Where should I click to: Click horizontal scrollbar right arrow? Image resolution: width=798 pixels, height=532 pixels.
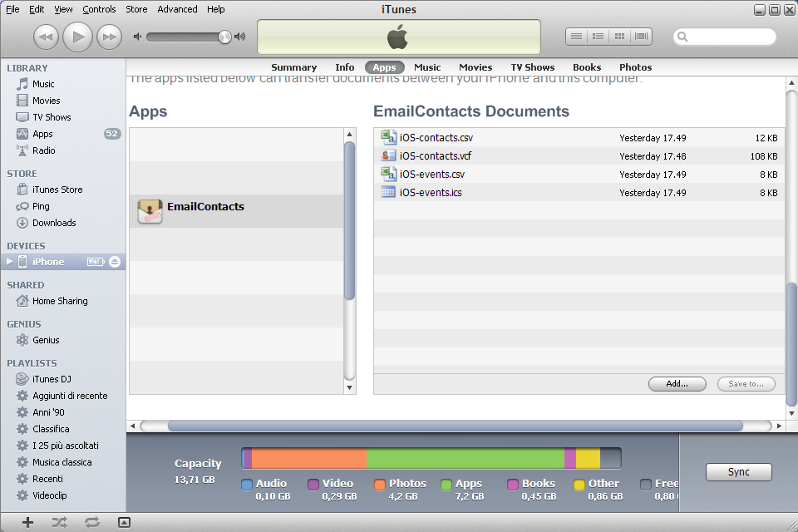[x=779, y=426]
